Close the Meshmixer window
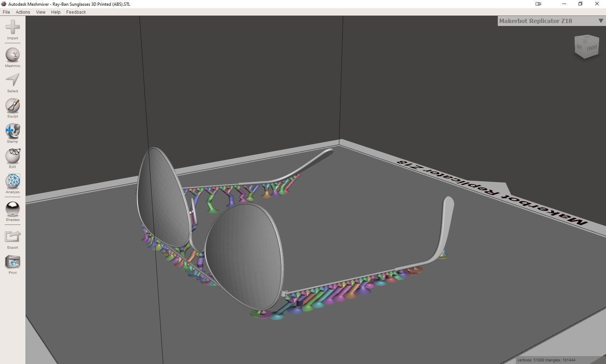 pyautogui.click(x=597, y=4)
